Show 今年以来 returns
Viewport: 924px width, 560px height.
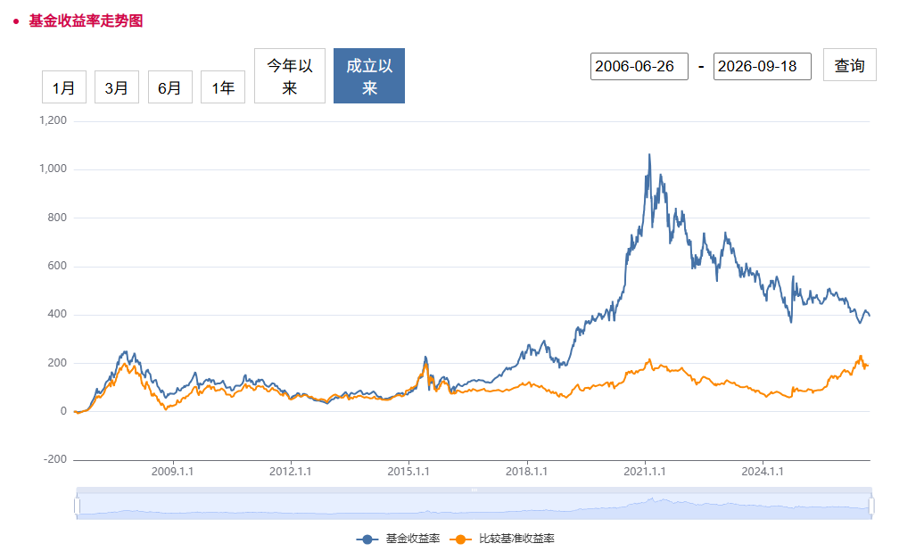290,76
